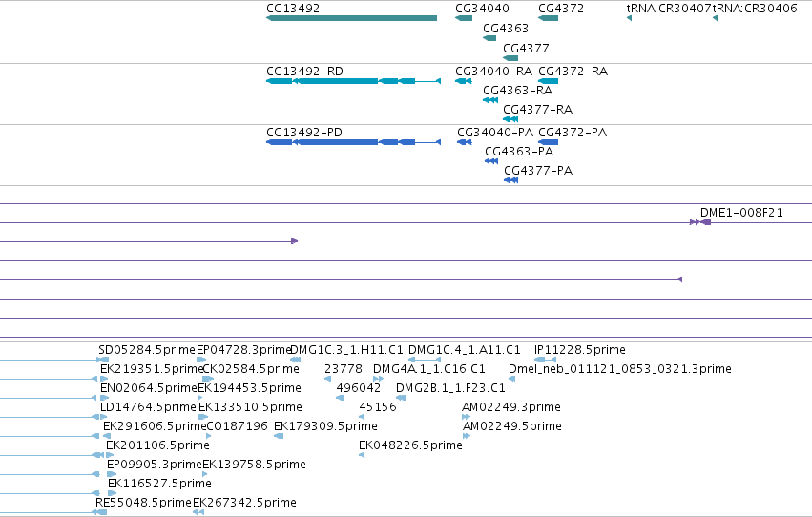The width and height of the screenshot is (812, 517).
Task: Open the CG4372-RA transcript label
Action: (573, 71)
